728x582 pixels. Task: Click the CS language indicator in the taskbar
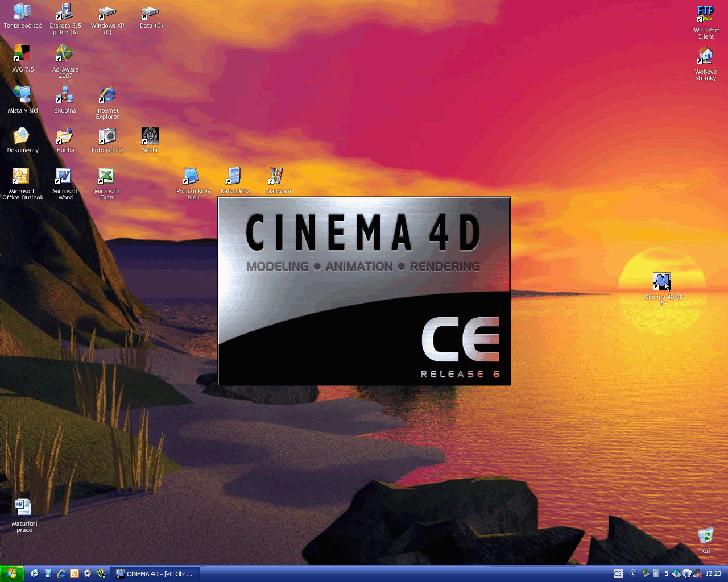tap(618, 573)
